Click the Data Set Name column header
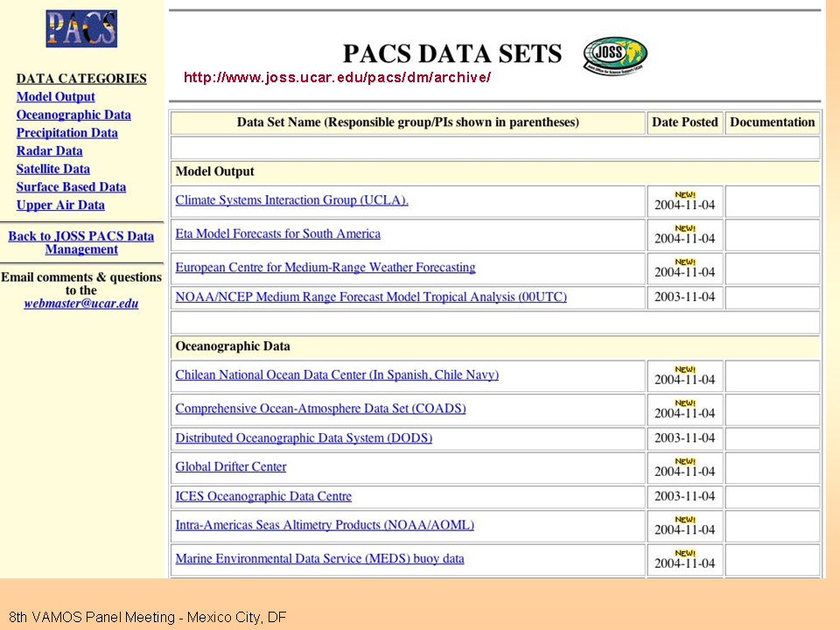 tap(409, 122)
